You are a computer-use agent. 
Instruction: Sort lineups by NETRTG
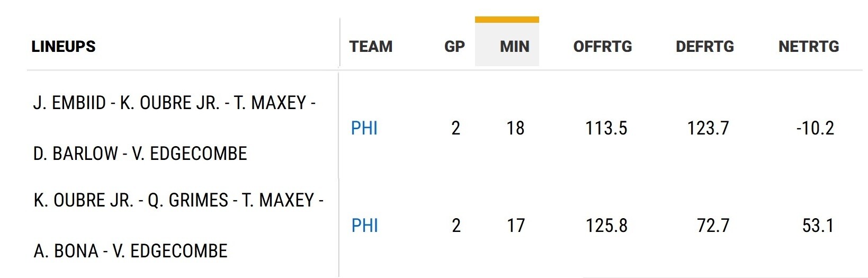click(809, 47)
